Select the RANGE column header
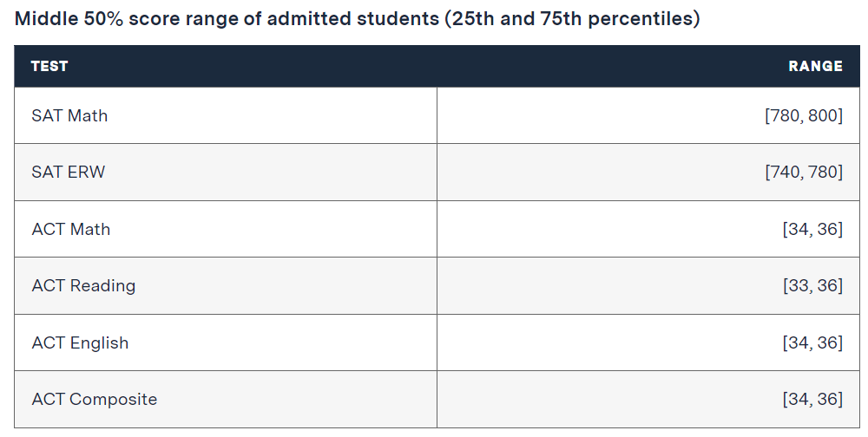The image size is (868, 437). 815,66
